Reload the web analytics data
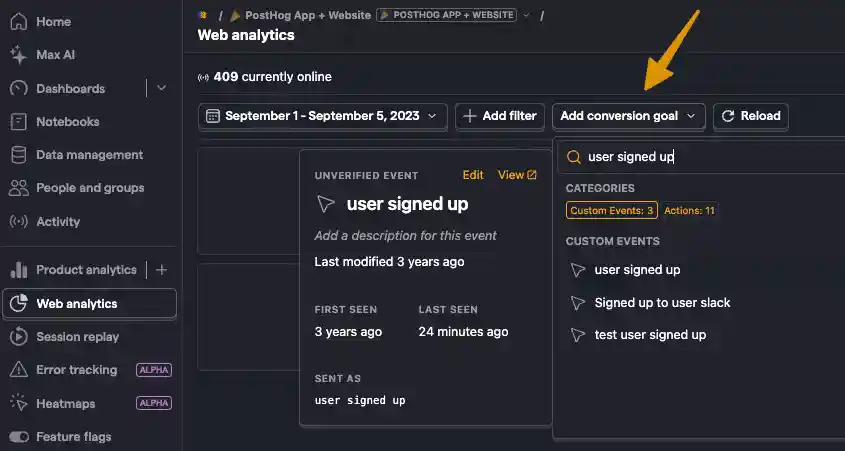 (750, 116)
